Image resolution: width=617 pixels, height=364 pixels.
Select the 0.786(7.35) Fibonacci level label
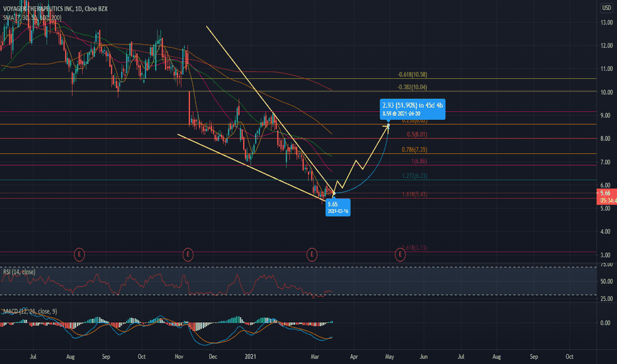click(x=414, y=150)
